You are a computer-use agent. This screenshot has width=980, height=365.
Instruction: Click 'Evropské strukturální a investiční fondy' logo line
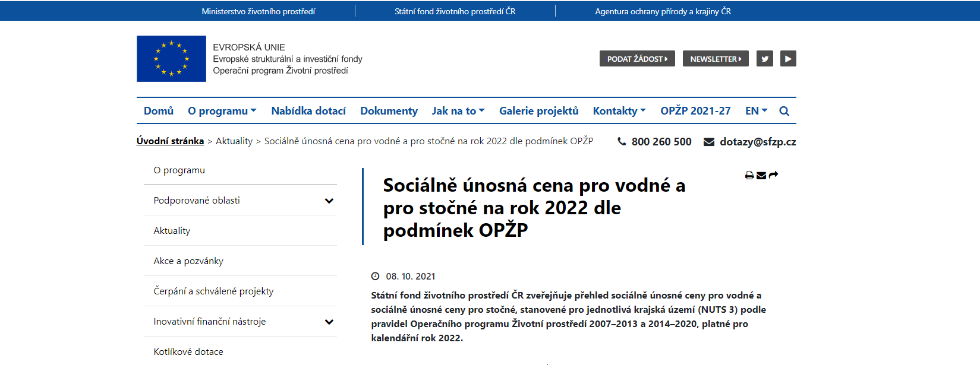point(288,59)
